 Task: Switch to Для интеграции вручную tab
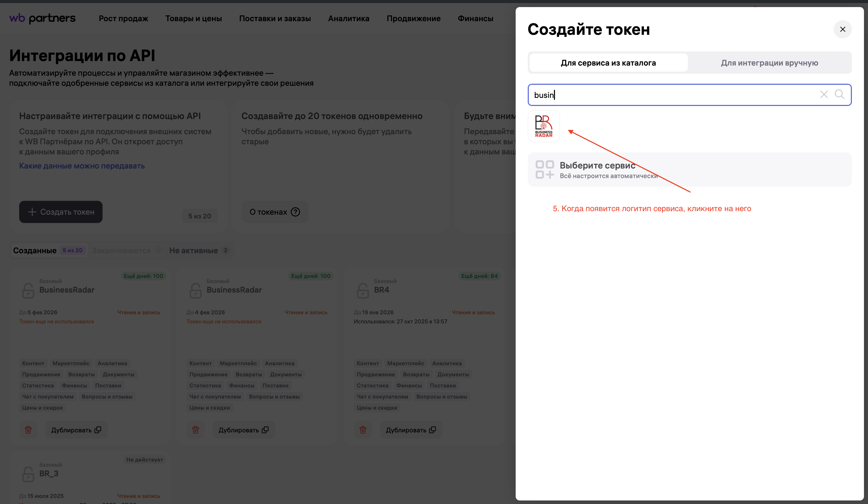[769, 63]
